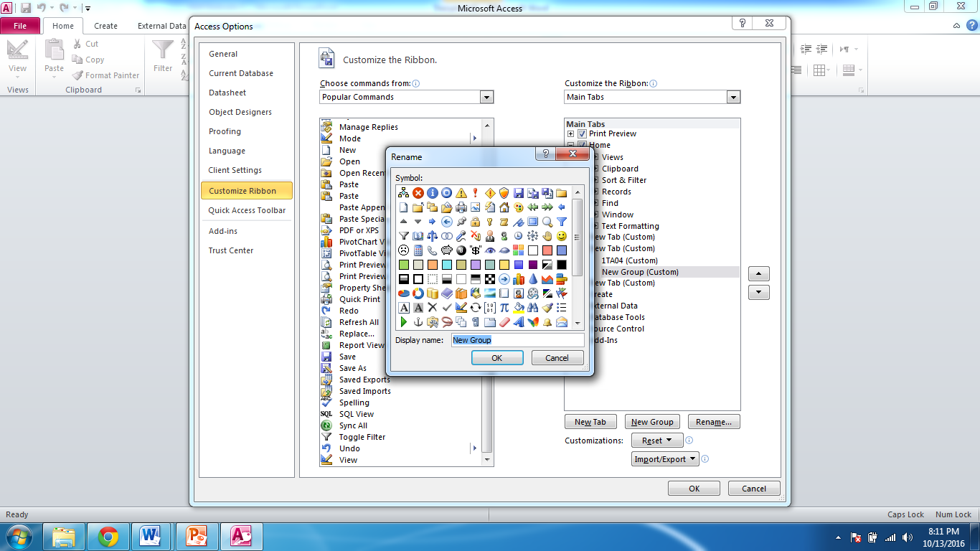
Task: Select the dark purple color swatch symbol
Action: point(532,265)
